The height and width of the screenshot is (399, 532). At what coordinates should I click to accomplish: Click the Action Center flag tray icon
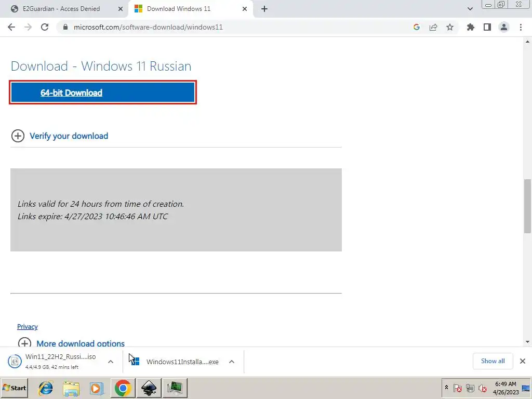coord(457,388)
